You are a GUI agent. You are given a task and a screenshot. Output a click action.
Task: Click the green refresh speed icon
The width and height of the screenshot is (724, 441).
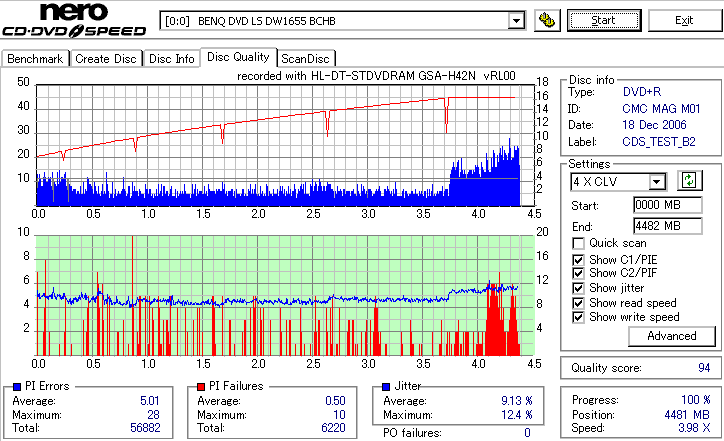pyautogui.click(x=689, y=180)
